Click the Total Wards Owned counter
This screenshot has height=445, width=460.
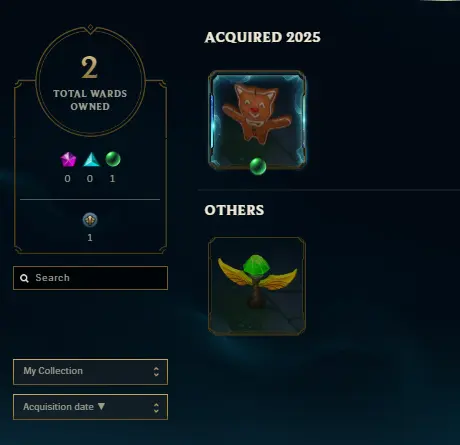[x=90, y=82]
